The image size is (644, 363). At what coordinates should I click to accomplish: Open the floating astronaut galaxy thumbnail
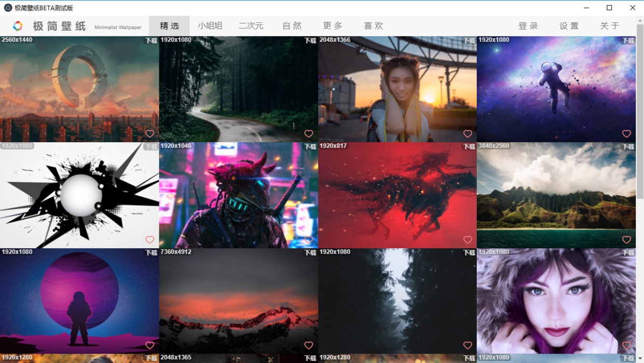(x=556, y=89)
